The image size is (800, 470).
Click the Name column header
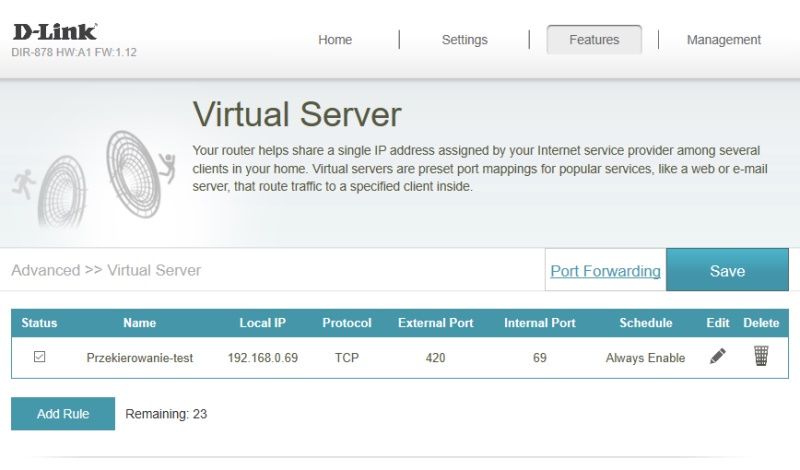139,323
